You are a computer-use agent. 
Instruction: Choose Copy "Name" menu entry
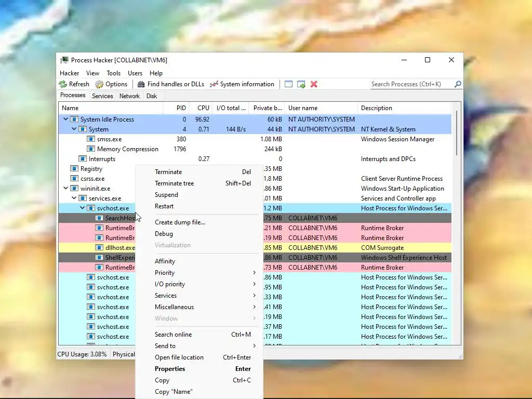click(x=199, y=392)
